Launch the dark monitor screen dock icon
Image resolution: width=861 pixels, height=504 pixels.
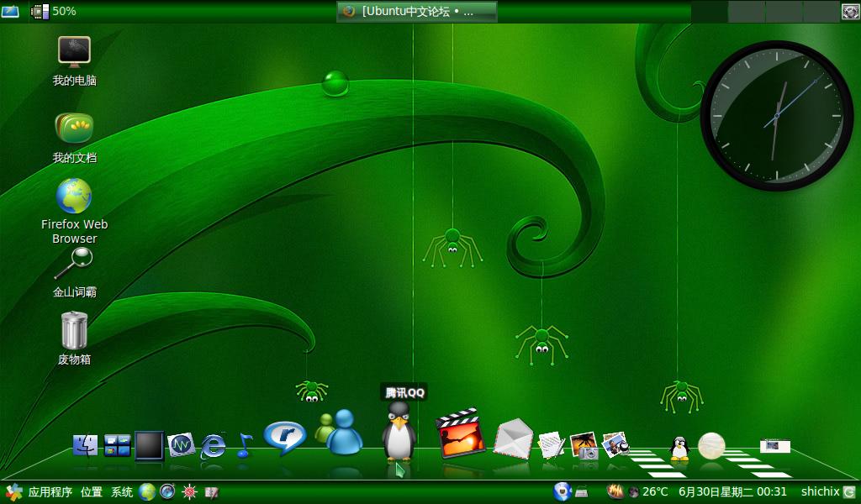coord(149,445)
